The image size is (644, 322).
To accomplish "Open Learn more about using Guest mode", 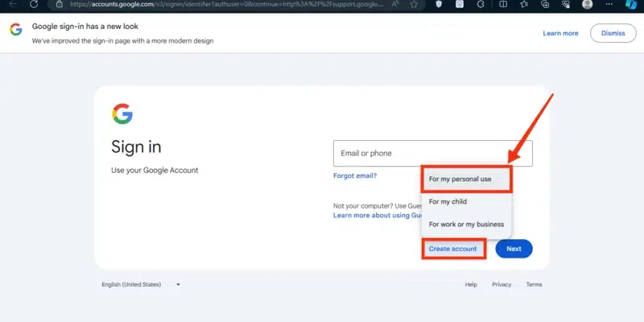I will 378,215.
